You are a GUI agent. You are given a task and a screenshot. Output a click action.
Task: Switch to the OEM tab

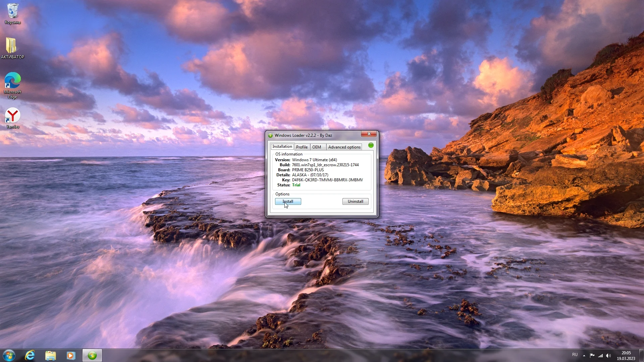pos(317,147)
